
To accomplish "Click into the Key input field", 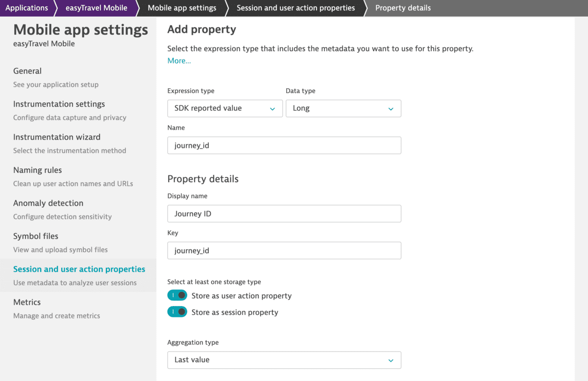I will click(284, 250).
